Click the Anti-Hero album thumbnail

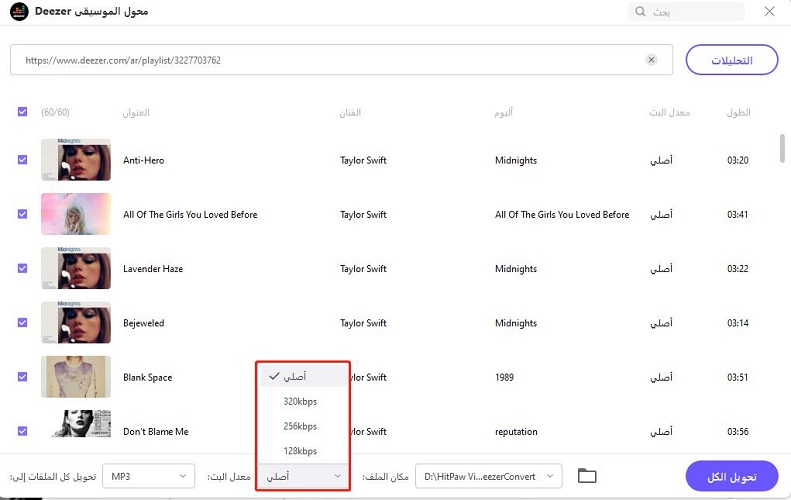coord(76,159)
